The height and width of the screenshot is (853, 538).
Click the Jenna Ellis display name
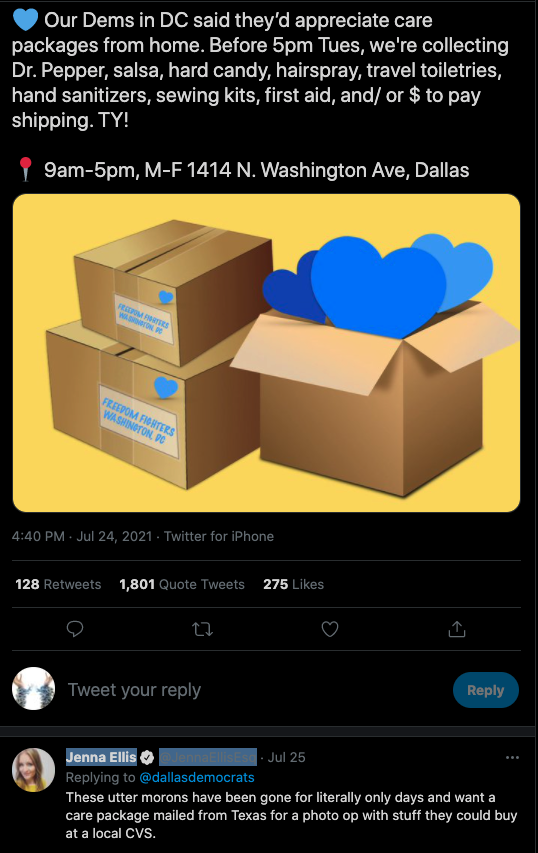pos(101,757)
